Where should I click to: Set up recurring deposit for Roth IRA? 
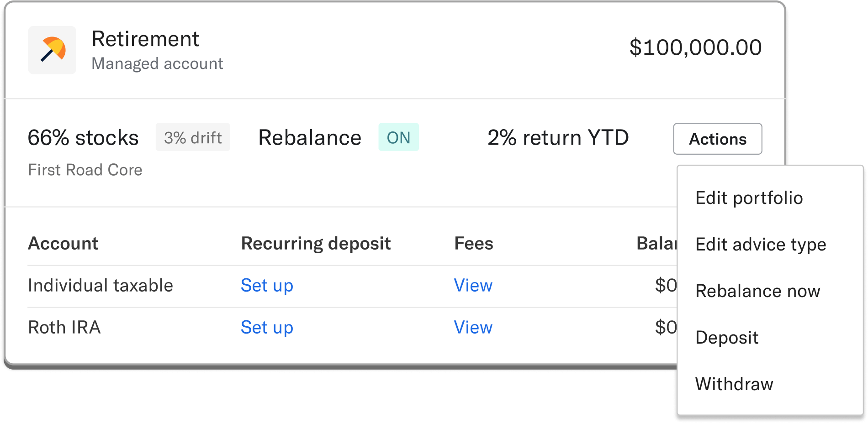pyautogui.click(x=267, y=327)
